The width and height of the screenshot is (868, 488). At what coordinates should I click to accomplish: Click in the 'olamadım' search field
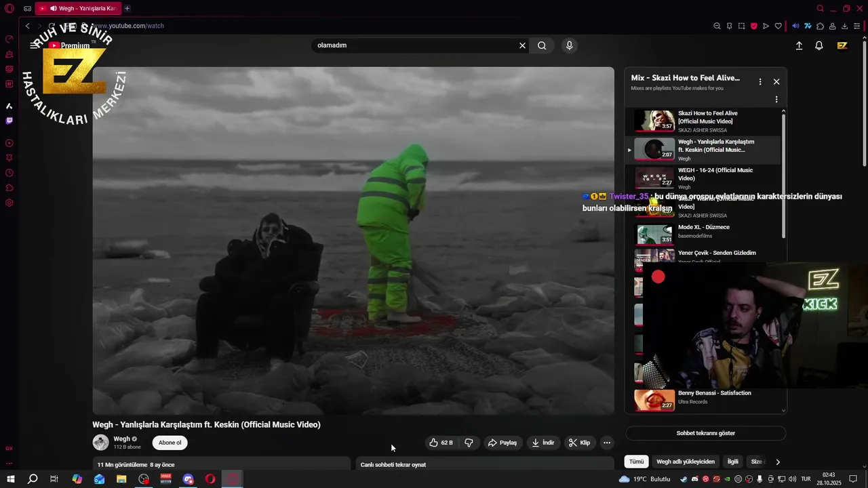[414, 45]
